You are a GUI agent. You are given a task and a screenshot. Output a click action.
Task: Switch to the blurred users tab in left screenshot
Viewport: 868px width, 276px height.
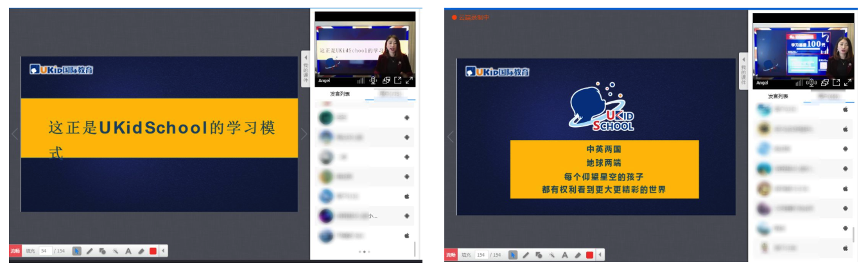[389, 94]
